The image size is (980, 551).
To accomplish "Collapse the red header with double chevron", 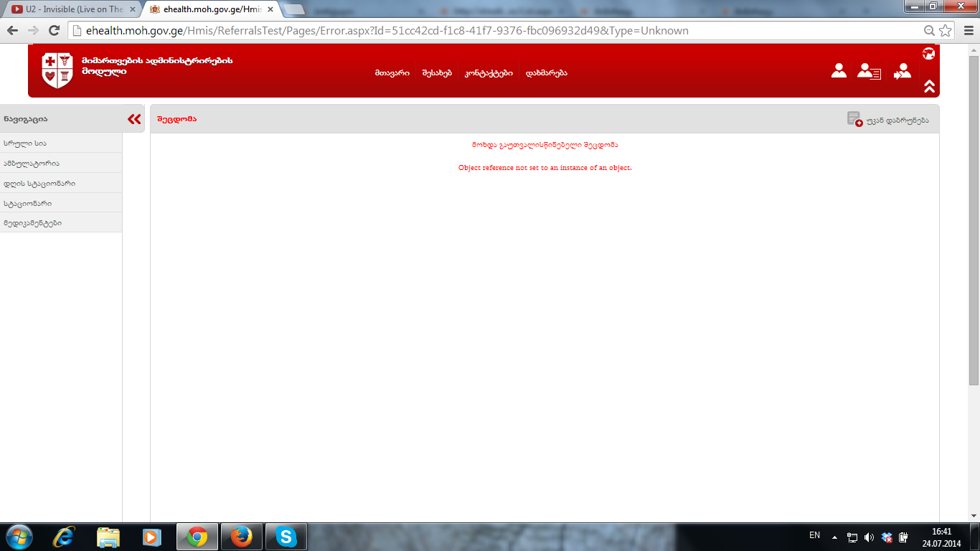I will tap(929, 86).
